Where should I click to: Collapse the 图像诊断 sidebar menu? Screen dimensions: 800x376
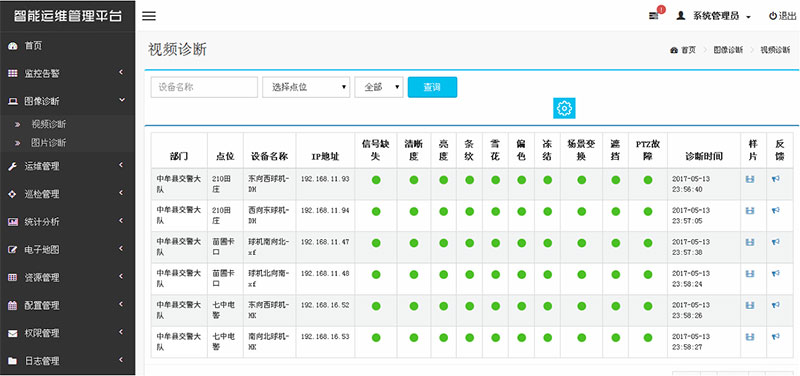coord(67,101)
